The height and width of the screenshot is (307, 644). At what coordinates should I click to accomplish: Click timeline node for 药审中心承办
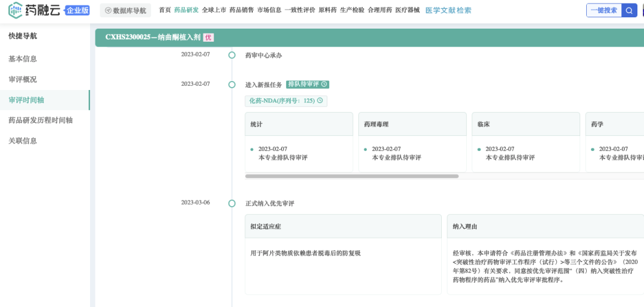[232, 55]
